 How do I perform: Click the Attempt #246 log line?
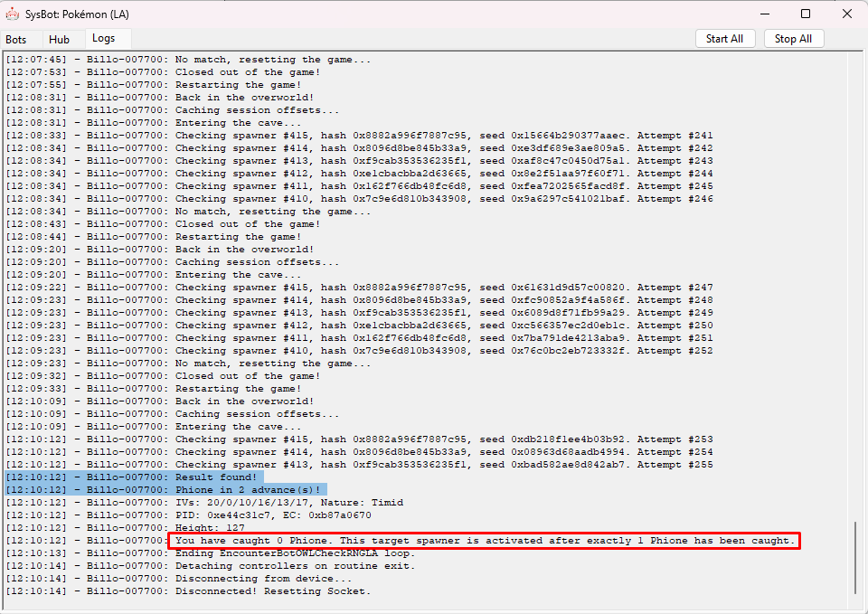[359, 199]
